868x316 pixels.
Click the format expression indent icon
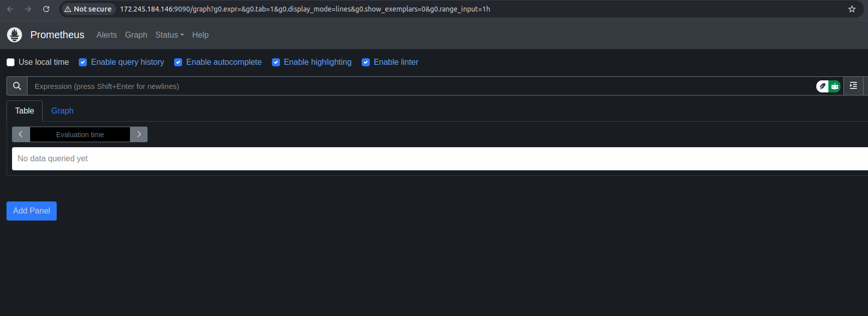pos(853,86)
